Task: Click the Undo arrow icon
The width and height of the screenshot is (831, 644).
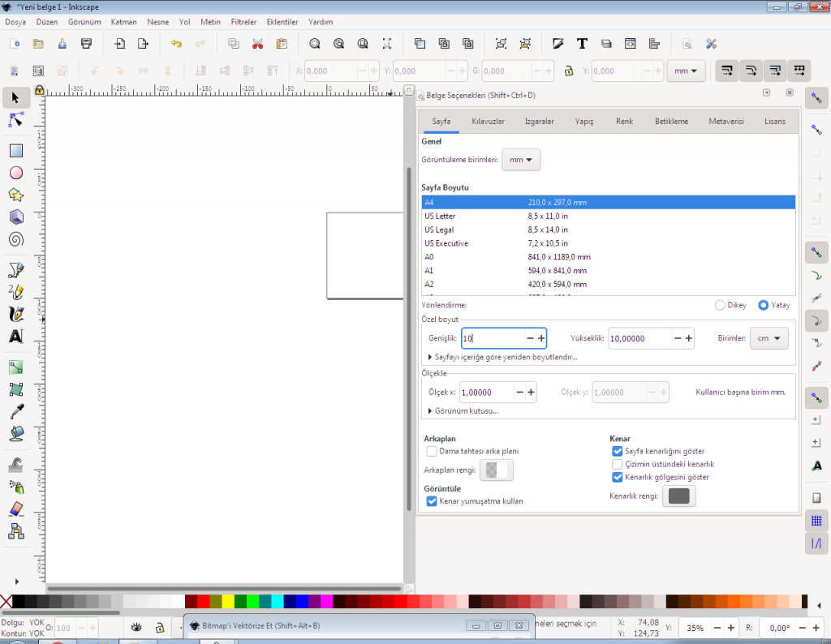Action: pos(176,44)
